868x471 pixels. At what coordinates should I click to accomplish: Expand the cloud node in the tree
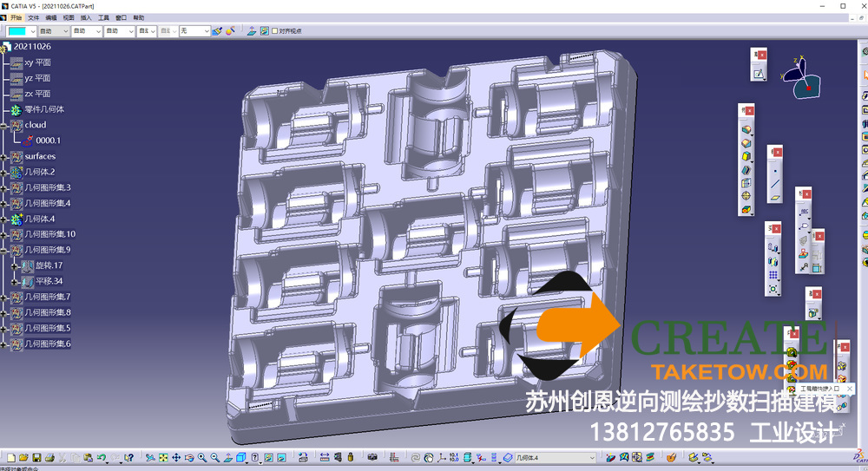coord(4,125)
